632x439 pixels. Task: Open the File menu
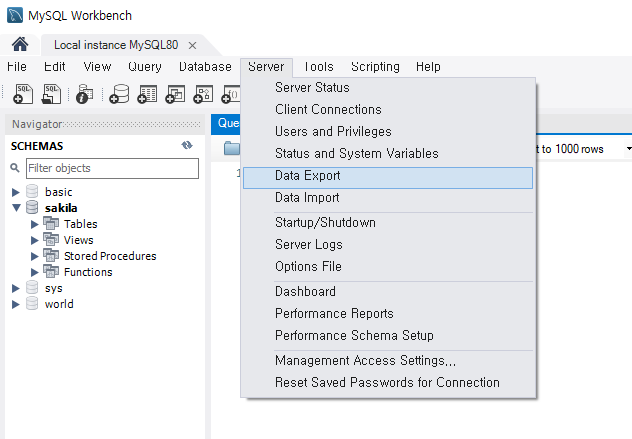(17, 67)
